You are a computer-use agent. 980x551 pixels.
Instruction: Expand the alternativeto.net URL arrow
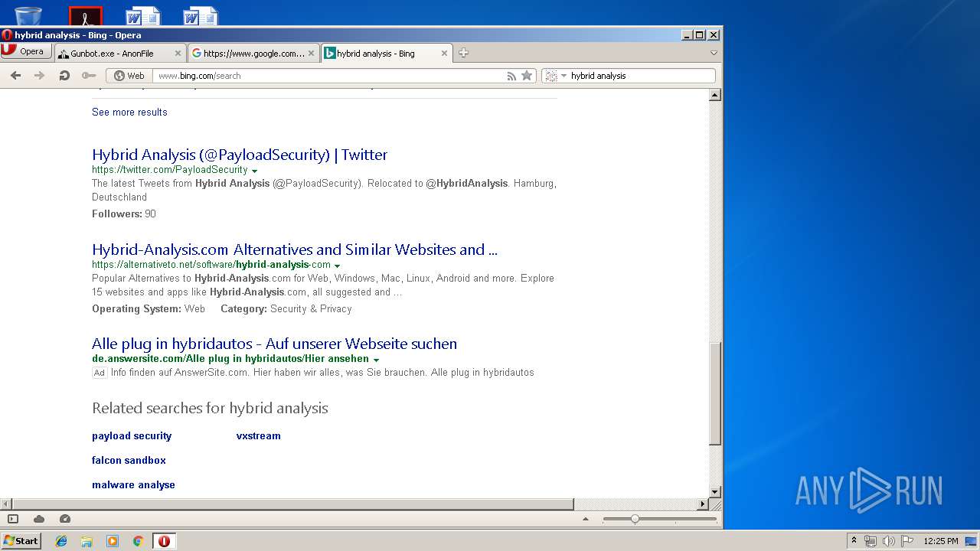[337, 266]
